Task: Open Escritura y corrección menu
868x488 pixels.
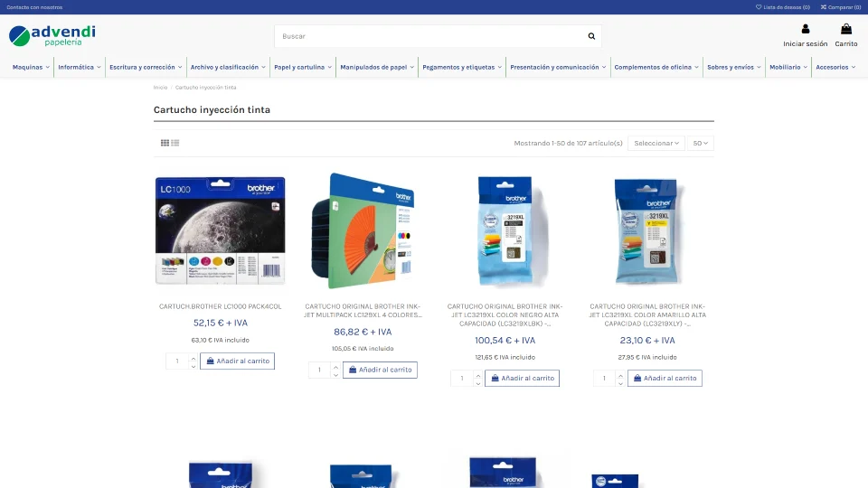Action: click(146, 67)
